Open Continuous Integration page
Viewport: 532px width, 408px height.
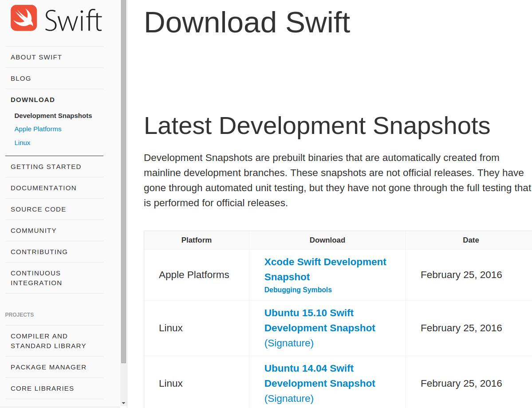(x=36, y=278)
